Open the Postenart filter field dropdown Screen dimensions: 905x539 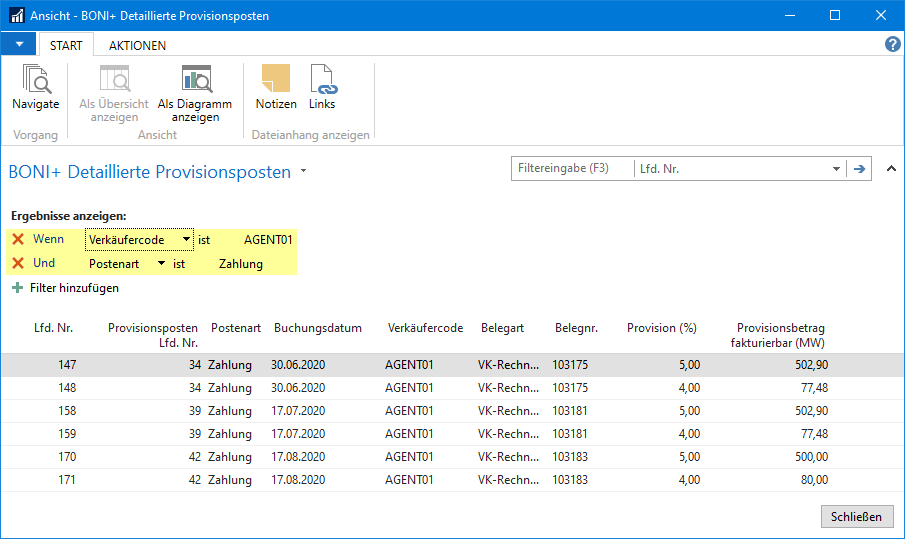pos(161,264)
